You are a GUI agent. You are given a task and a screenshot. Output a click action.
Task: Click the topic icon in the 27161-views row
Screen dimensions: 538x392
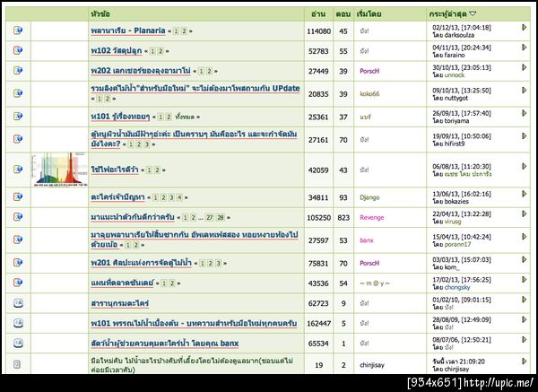(x=18, y=139)
